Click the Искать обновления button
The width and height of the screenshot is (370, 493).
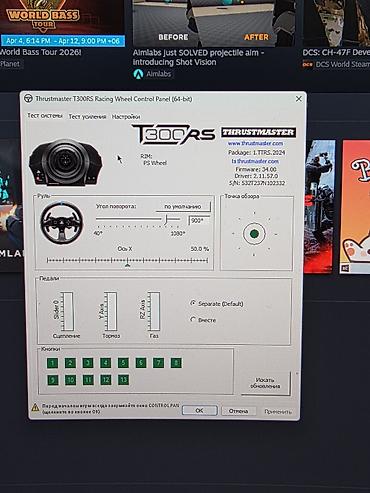click(x=265, y=383)
